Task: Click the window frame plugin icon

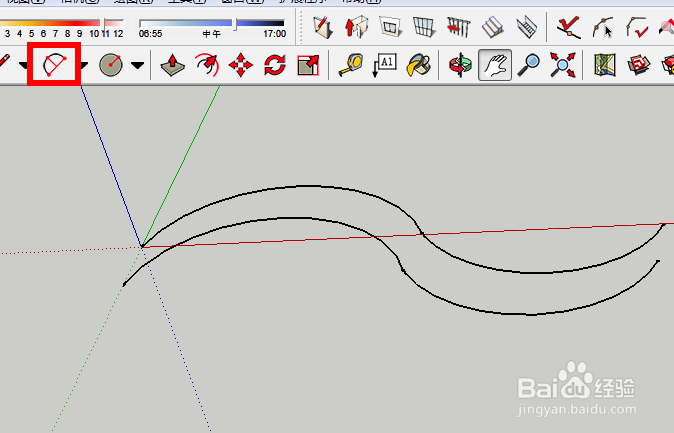Action: (x=391, y=27)
